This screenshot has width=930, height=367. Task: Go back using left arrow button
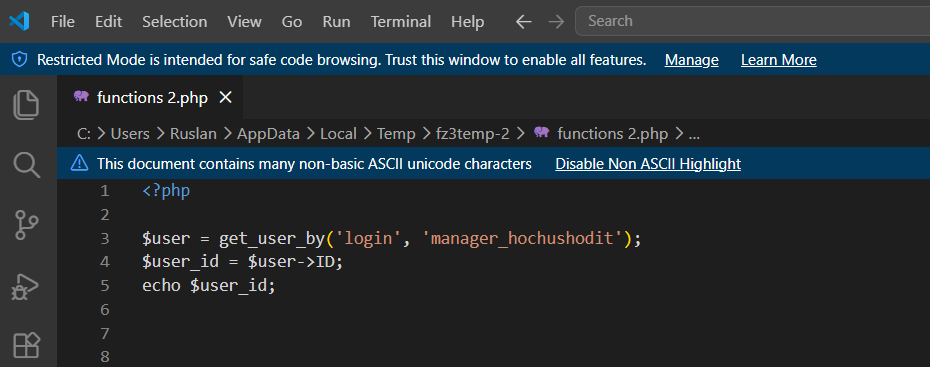(524, 22)
